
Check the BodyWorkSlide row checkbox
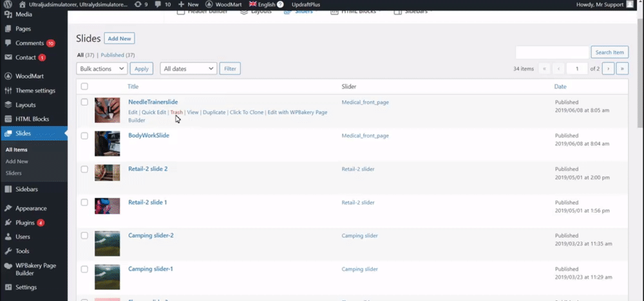[84, 136]
